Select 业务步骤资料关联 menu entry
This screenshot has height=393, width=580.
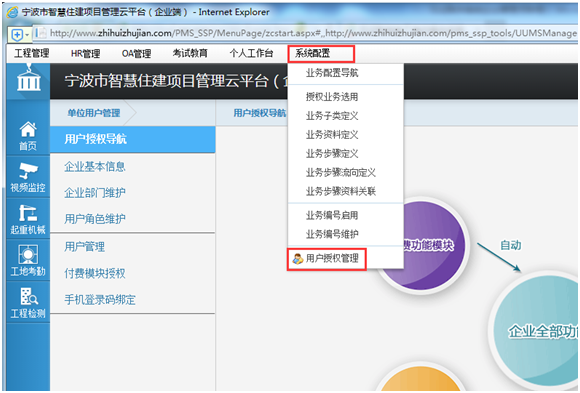coord(341,191)
